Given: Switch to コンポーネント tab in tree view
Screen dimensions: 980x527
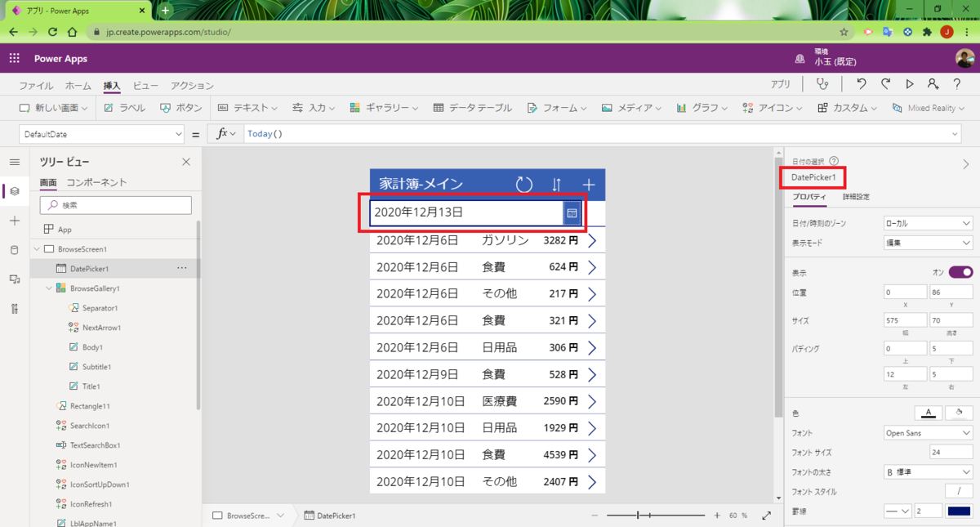Looking at the screenshot, I should pyautogui.click(x=96, y=182).
